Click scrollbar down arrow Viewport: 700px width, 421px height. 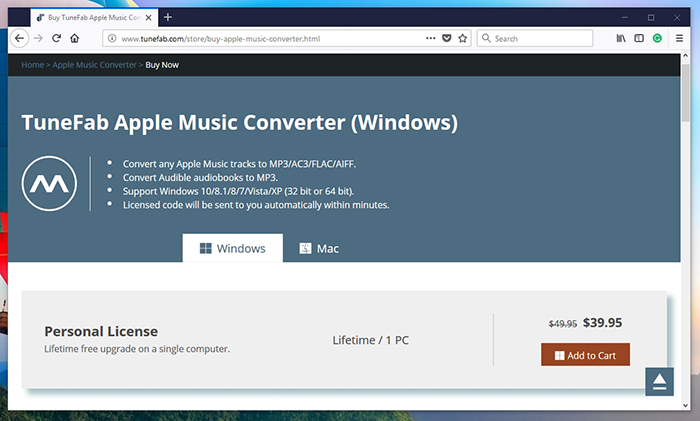(x=686, y=405)
